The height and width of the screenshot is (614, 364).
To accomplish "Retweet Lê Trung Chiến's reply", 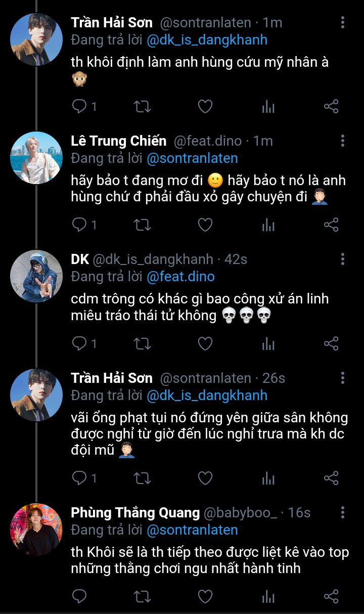I will pos(142,225).
